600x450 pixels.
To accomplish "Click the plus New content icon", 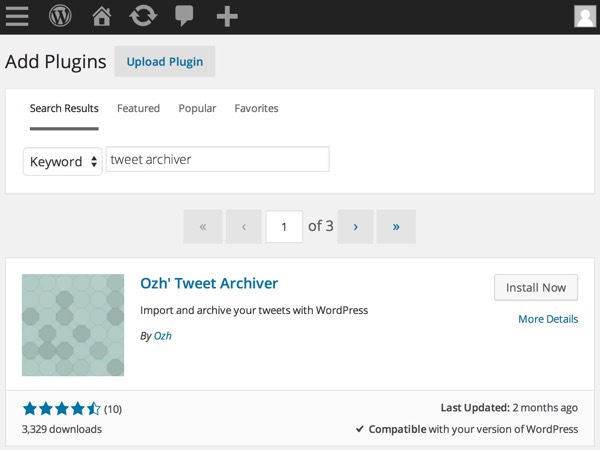I will 227,16.
